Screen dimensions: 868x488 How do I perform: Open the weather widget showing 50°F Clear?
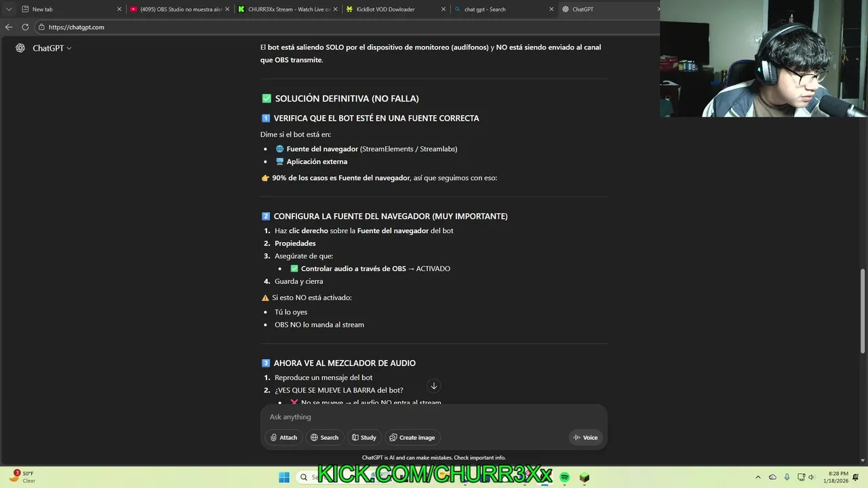[22, 477]
